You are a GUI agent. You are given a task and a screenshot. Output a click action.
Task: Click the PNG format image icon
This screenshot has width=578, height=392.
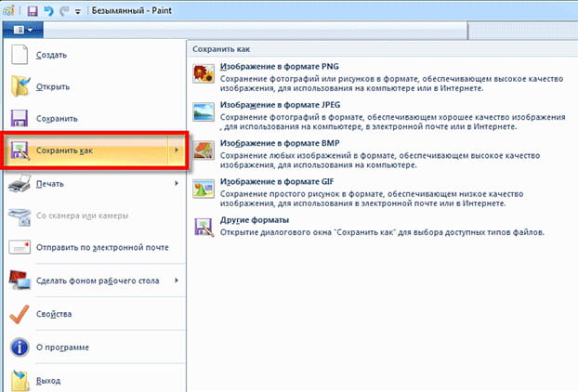(202, 74)
